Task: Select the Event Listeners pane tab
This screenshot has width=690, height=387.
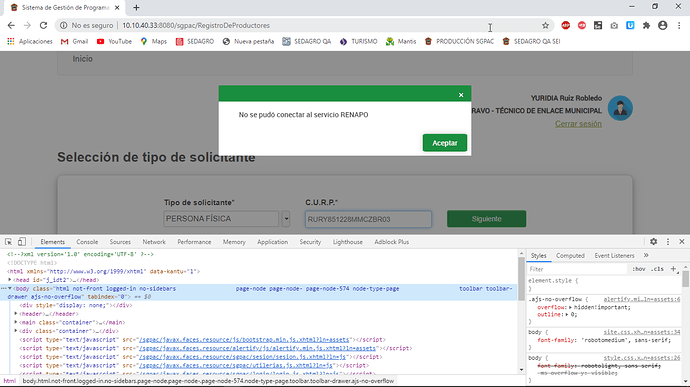Action: (614, 255)
